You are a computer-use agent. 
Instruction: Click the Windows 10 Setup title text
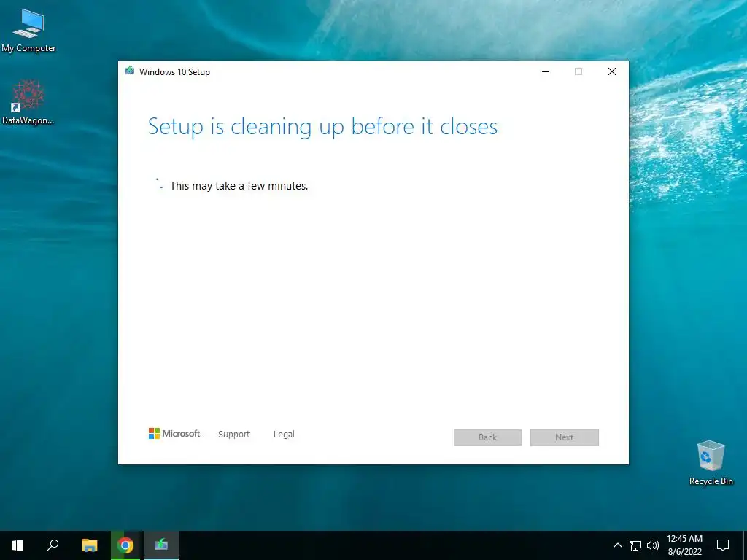(x=174, y=72)
